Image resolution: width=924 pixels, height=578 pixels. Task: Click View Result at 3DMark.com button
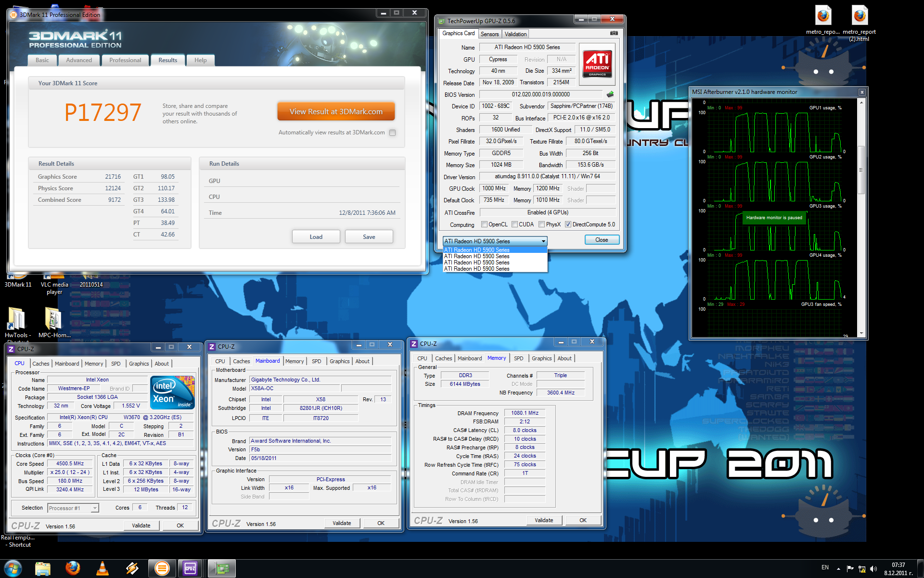tap(336, 112)
